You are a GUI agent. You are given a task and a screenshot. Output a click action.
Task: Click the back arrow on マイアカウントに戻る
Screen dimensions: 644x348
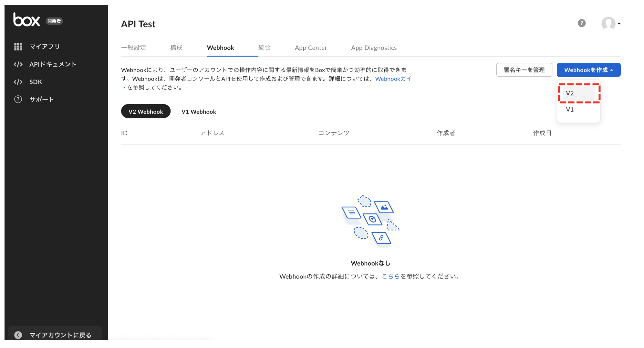tap(18, 335)
